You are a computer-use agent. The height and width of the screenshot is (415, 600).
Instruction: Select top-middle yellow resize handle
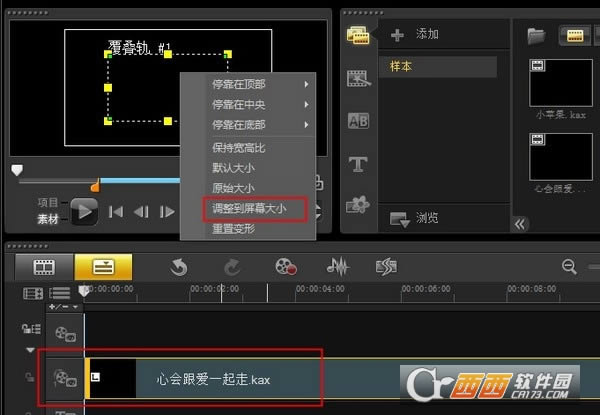pos(168,54)
